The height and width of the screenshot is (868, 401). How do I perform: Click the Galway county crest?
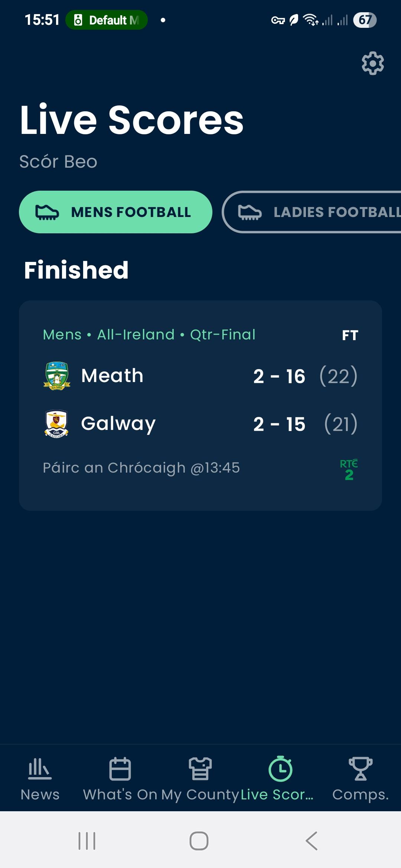56,424
